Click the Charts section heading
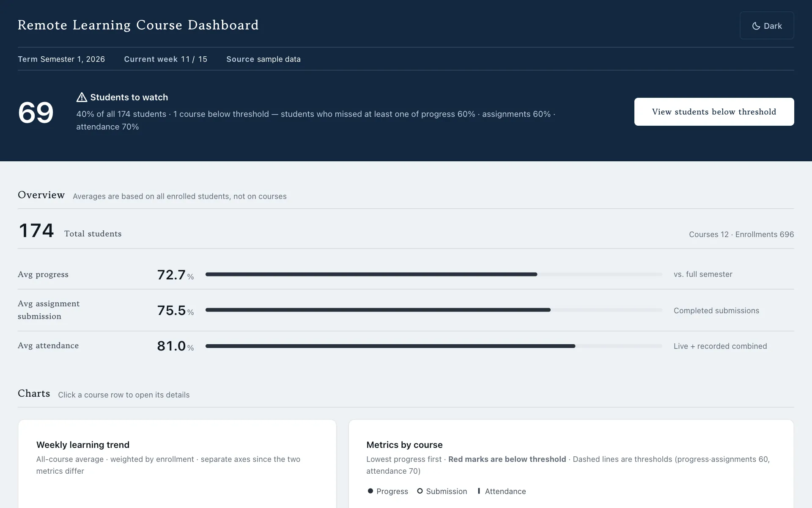812x508 pixels. (x=34, y=393)
